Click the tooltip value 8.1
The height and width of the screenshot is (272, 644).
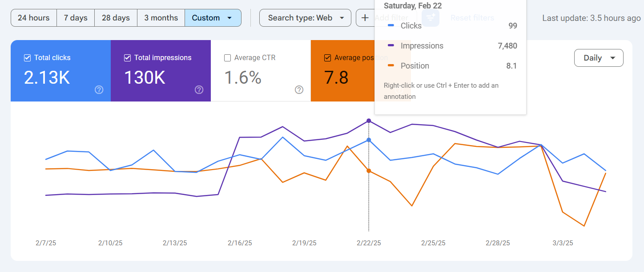click(x=511, y=66)
